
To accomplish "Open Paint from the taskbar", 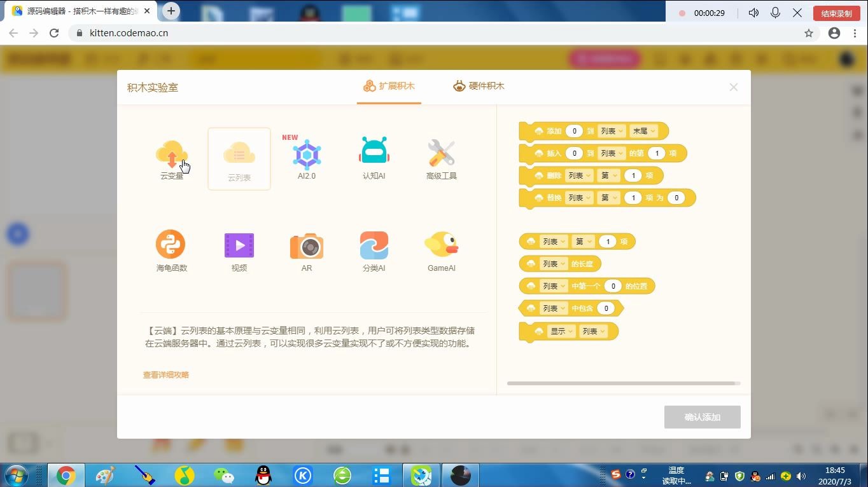I will (x=105, y=476).
